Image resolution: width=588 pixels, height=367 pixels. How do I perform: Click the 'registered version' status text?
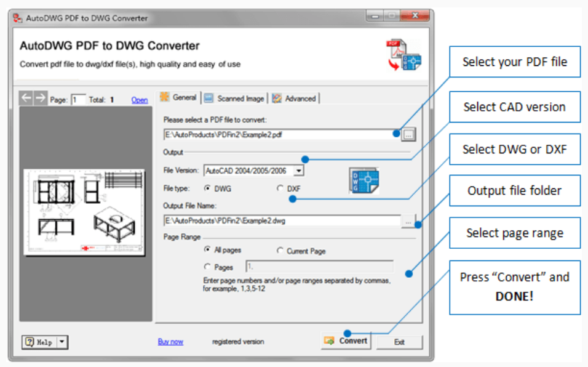click(x=238, y=342)
